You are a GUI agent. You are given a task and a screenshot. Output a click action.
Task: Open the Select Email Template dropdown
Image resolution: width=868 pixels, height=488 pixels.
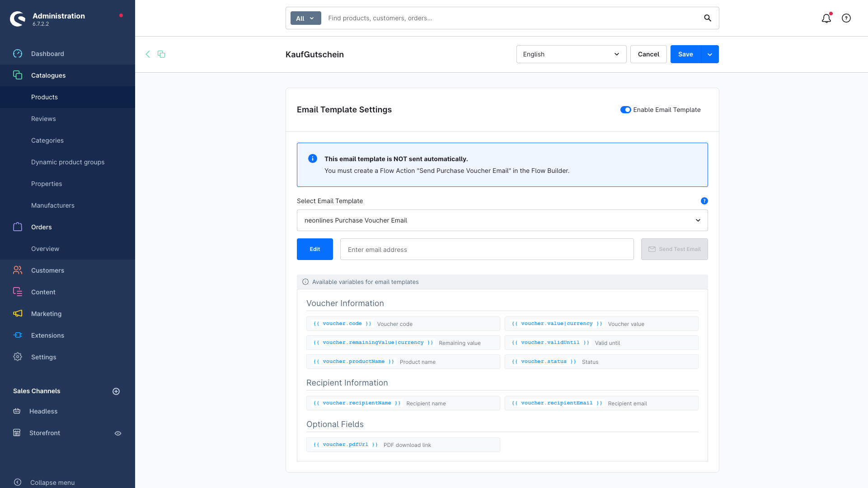tap(502, 220)
